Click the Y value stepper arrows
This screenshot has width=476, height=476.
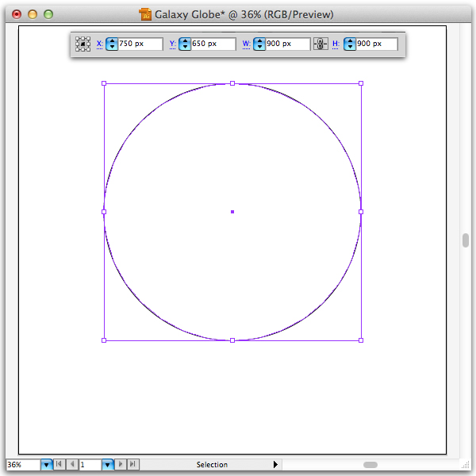(185, 44)
